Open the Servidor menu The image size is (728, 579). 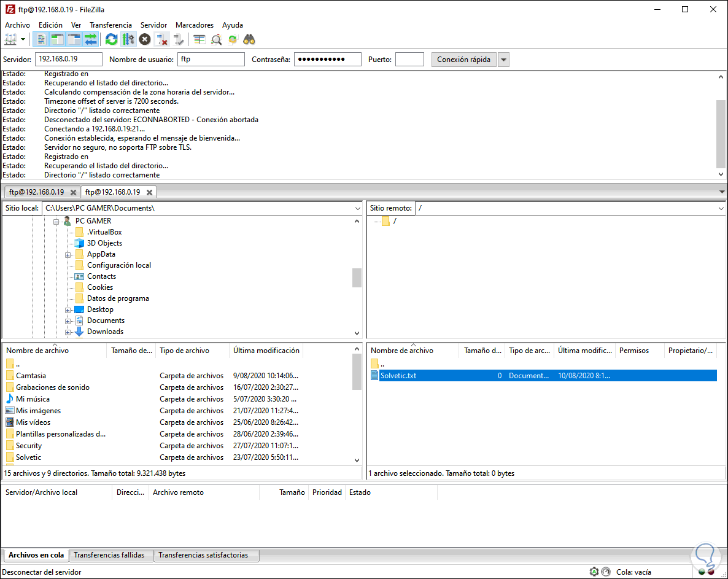pos(153,25)
